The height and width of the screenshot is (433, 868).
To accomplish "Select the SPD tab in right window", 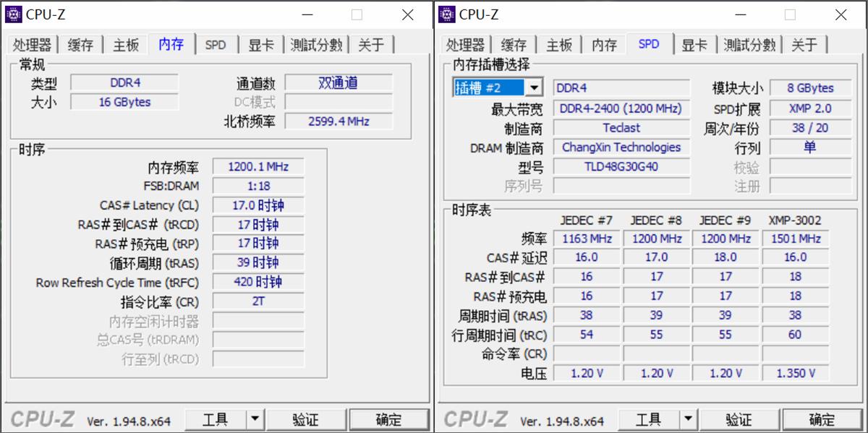I will [x=649, y=44].
